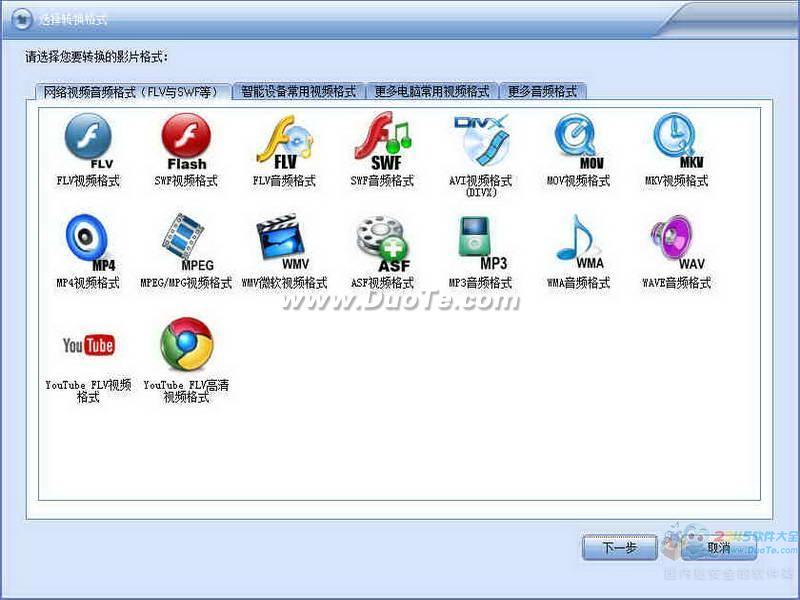This screenshot has height=600, width=800.
Task: Select the MP3 audio format icon
Action: tap(482, 243)
